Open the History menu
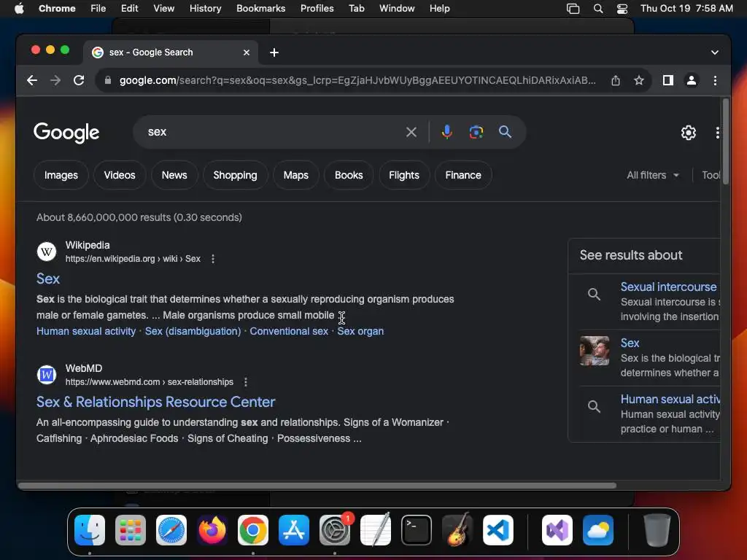The image size is (747, 560). tap(205, 9)
